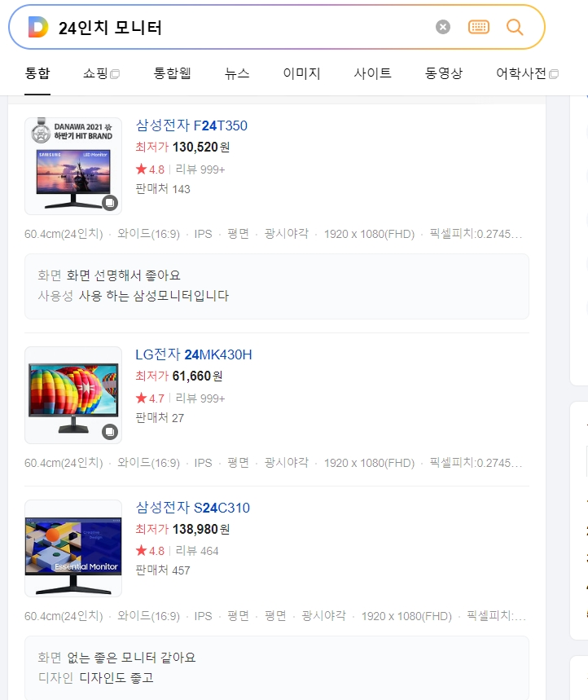
Task: Open the 동영상 tab
Action: click(x=444, y=73)
